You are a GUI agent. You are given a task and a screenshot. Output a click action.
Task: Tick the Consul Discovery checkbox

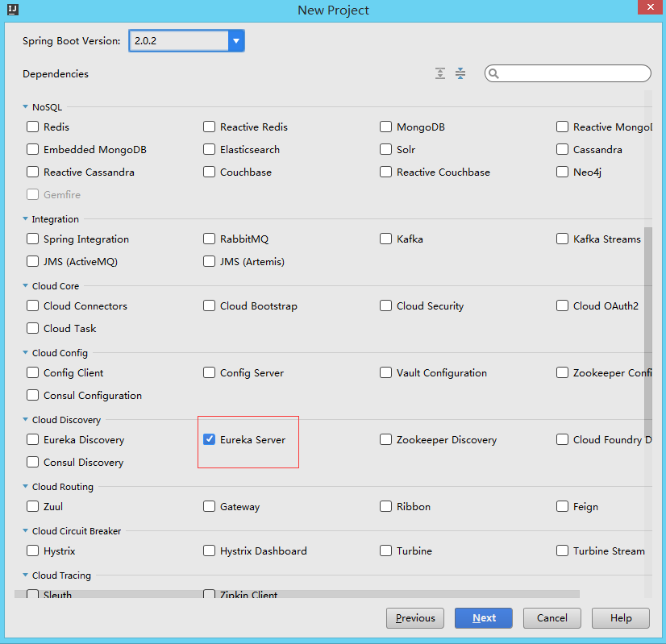point(33,462)
